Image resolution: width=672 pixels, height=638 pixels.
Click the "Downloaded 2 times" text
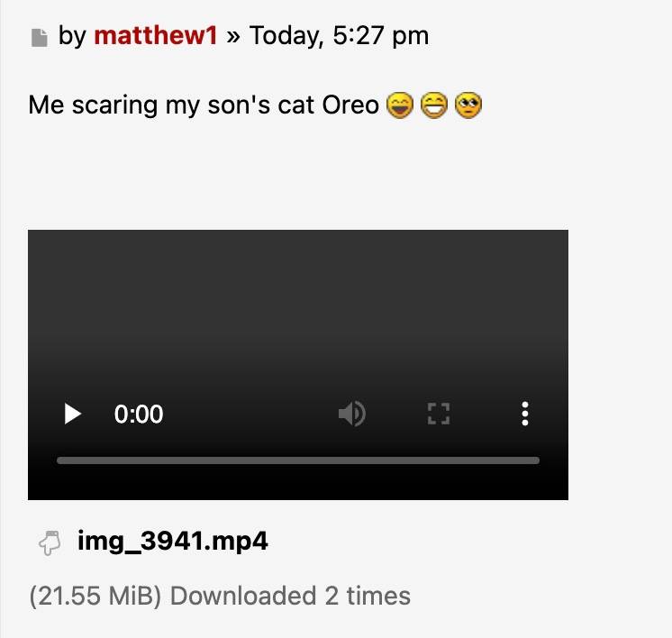(x=290, y=596)
